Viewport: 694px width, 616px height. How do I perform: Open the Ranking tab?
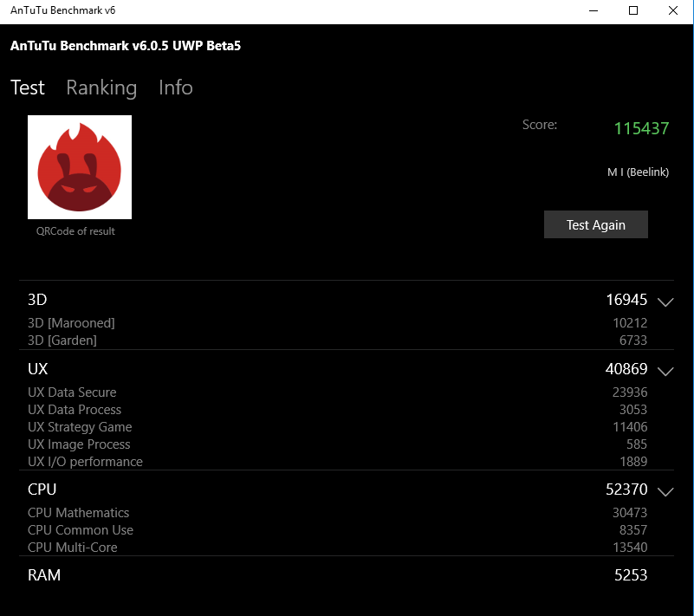pyautogui.click(x=101, y=88)
